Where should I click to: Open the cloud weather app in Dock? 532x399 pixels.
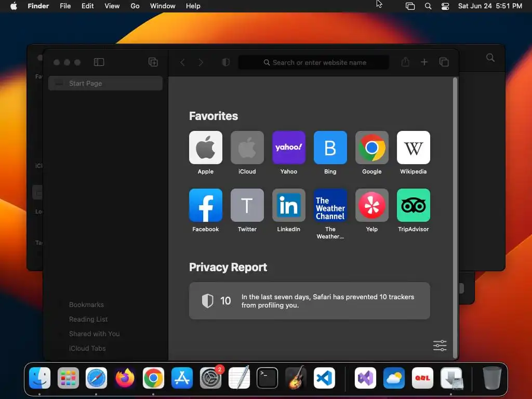[x=394, y=378]
